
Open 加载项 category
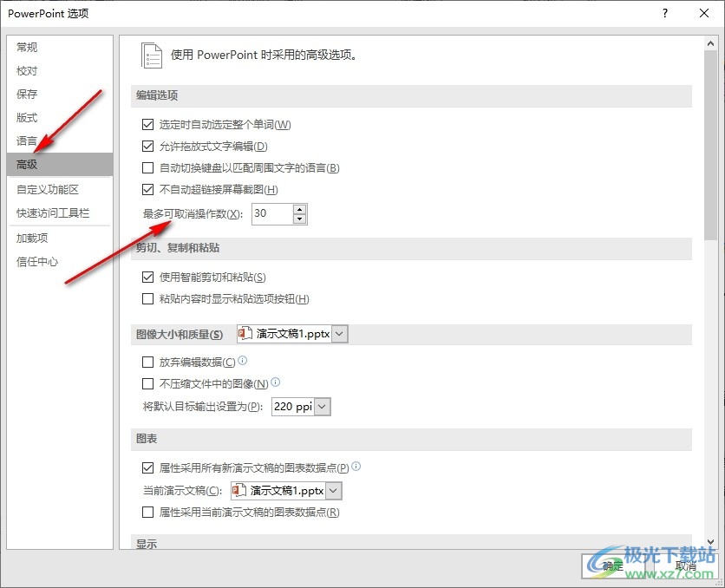[60, 238]
